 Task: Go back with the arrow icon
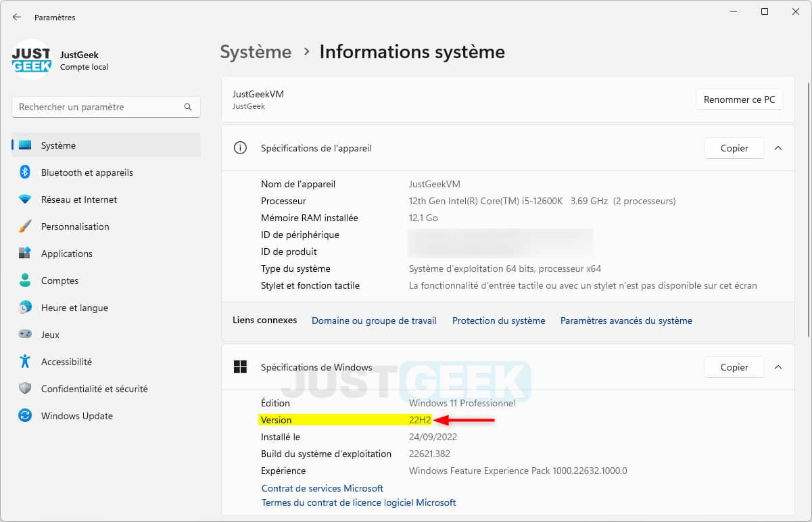pos(17,17)
